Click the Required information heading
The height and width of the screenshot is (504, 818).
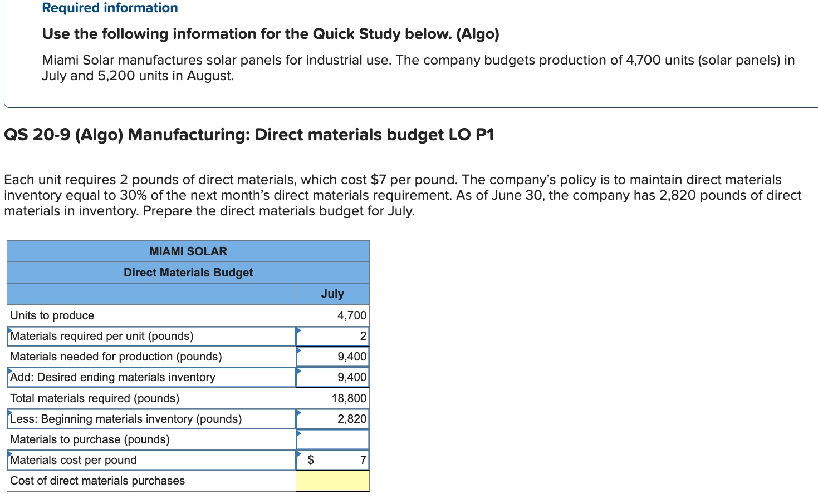109,8
